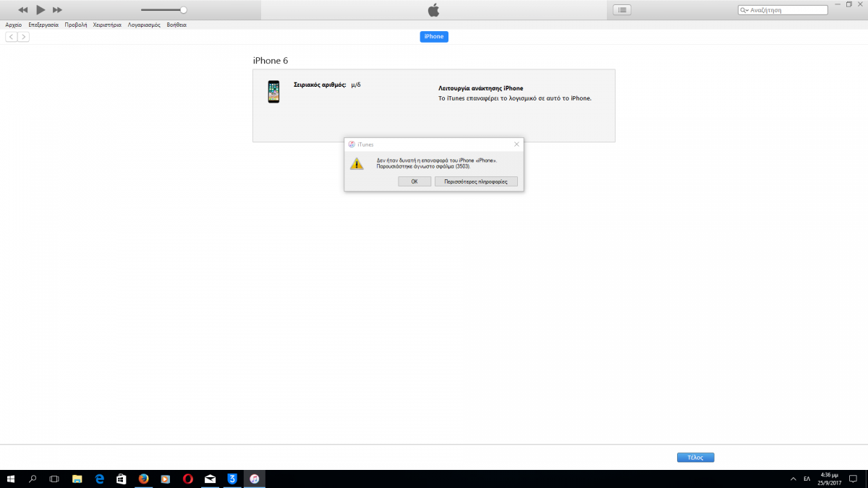Open the Χειριστήρια menu
Viewport: 868px width, 488px height.
pyautogui.click(x=107, y=25)
